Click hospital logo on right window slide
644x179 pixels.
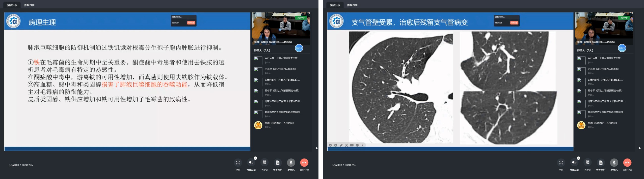click(337, 21)
